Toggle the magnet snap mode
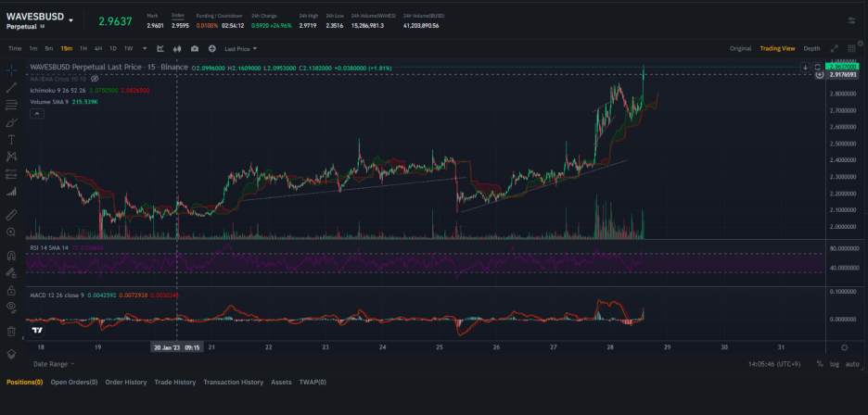 pyautogui.click(x=12, y=255)
